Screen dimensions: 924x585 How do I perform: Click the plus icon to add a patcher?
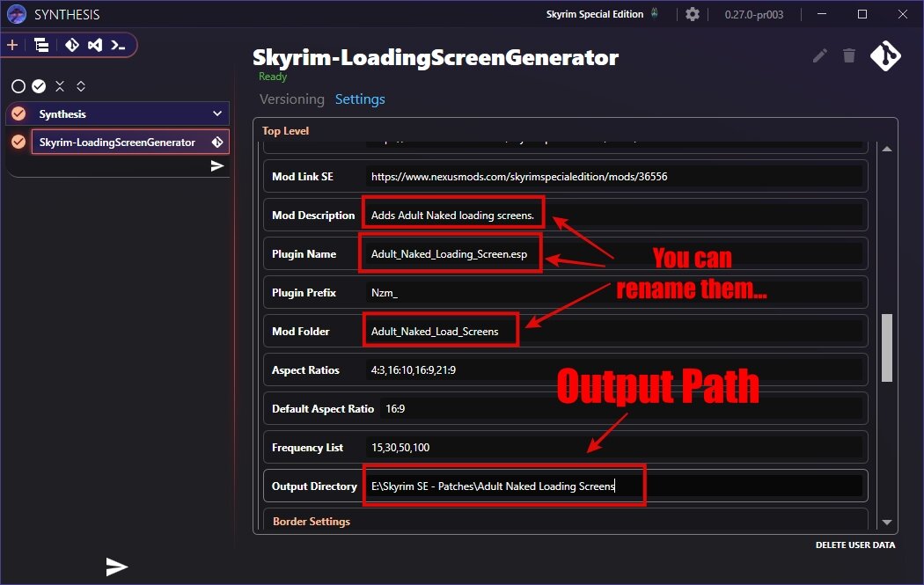point(12,45)
